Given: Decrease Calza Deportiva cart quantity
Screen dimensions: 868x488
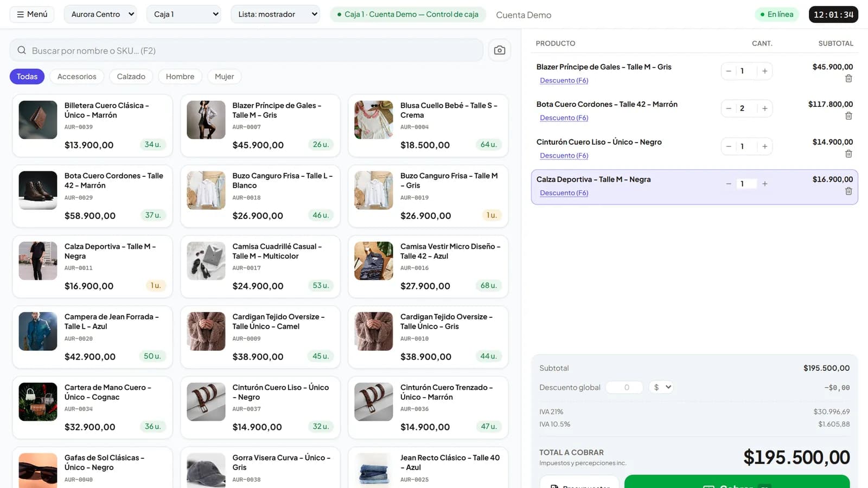Looking at the screenshot, I should tap(729, 184).
